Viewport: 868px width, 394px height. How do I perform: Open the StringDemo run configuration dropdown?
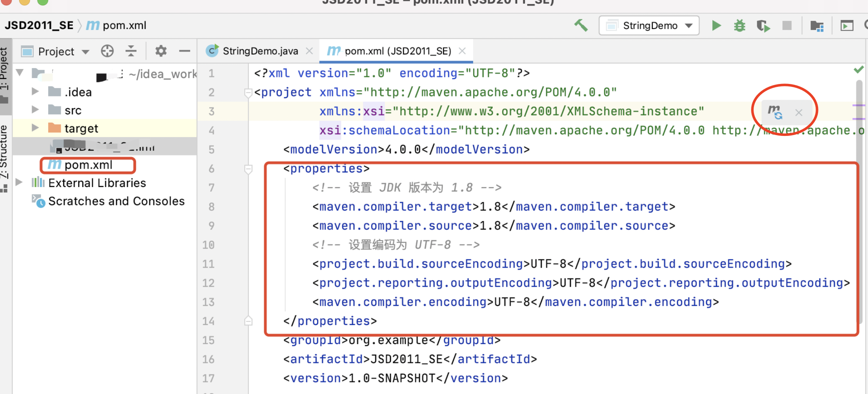[x=649, y=25]
